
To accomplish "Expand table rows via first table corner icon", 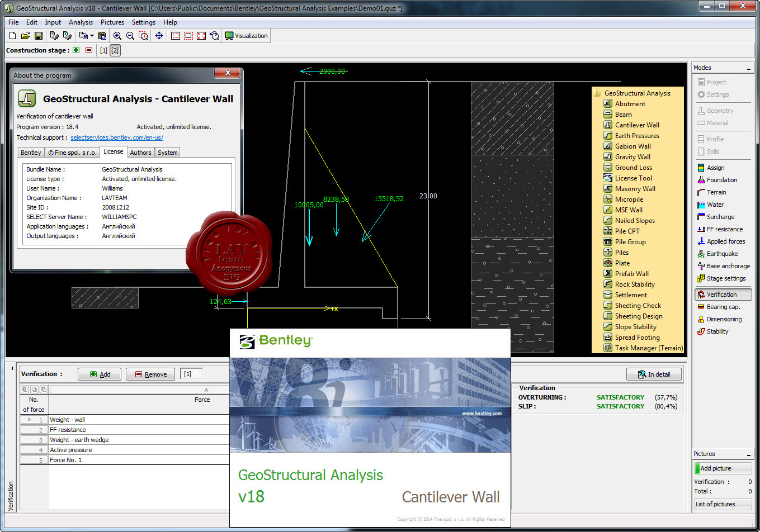I will coord(25,389).
